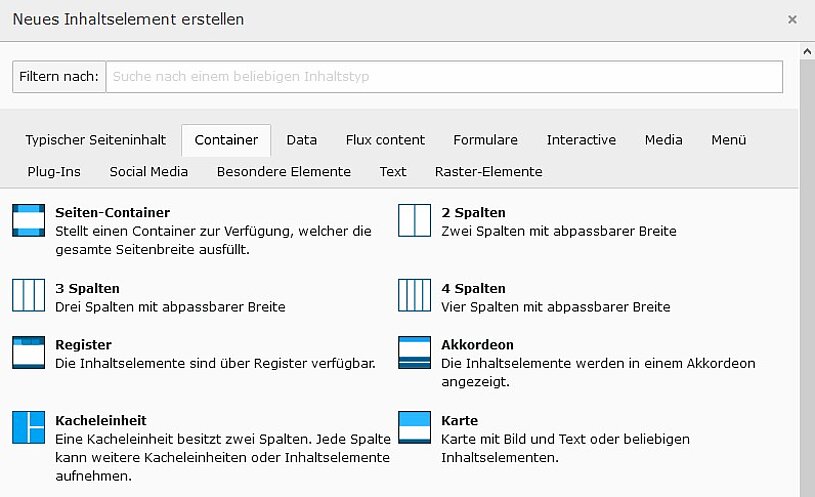
Task: Click the scroll-up arrow on scrollbar
Action: [x=807, y=50]
